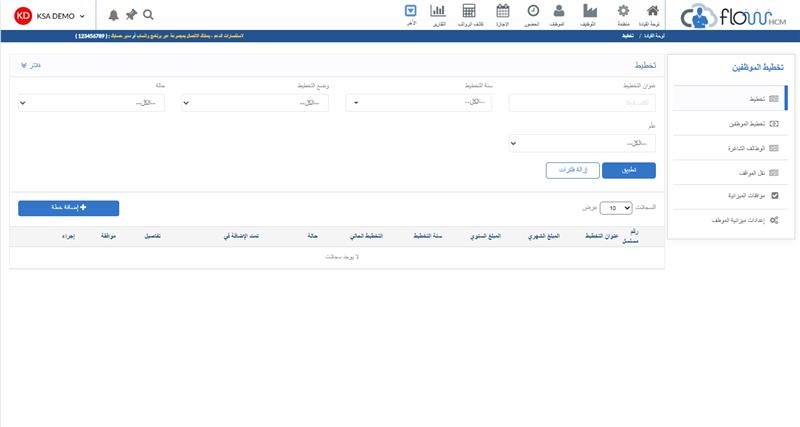Open the reports bar chart icon

(x=437, y=11)
